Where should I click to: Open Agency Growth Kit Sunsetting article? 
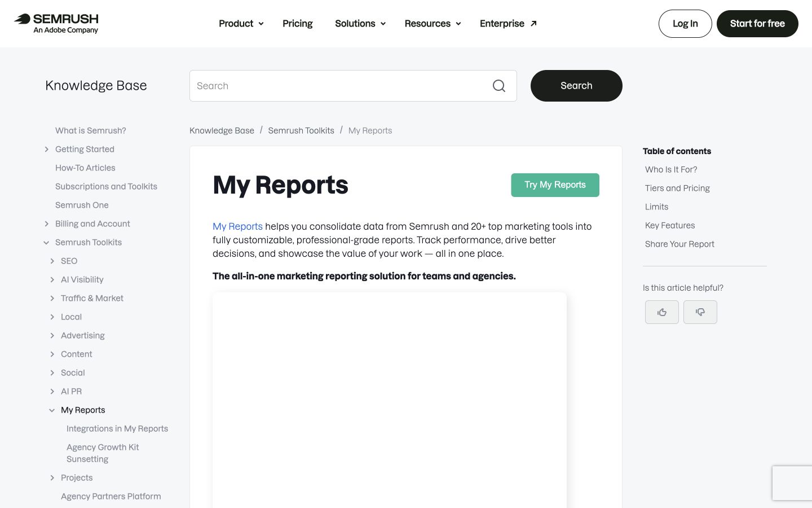tap(103, 453)
